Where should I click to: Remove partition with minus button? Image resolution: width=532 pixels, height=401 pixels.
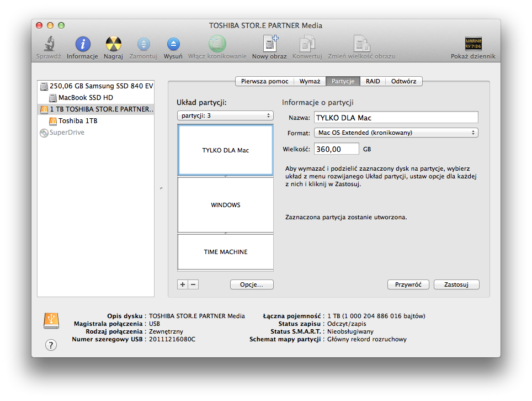click(x=193, y=284)
